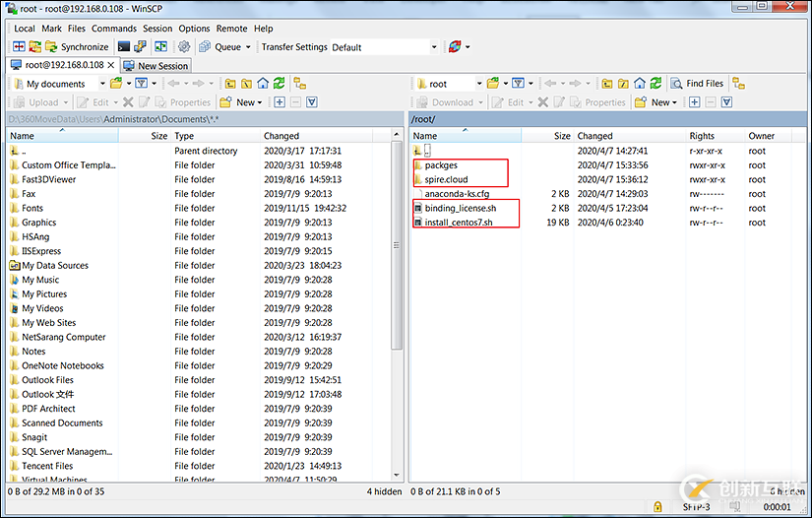Click the remote Invert Selection icon
The width and height of the screenshot is (812, 518).
pos(726,102)
